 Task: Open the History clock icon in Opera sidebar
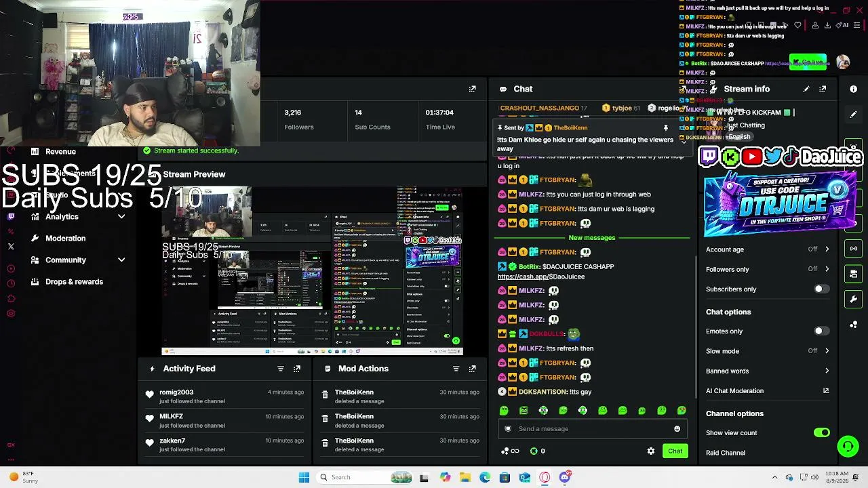click(x=11, y=283)
